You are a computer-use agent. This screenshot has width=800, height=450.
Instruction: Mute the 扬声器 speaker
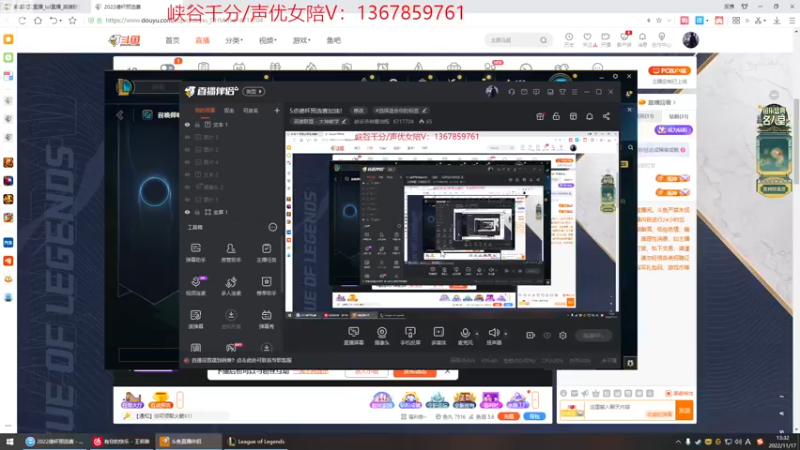[x=493, y=336]
